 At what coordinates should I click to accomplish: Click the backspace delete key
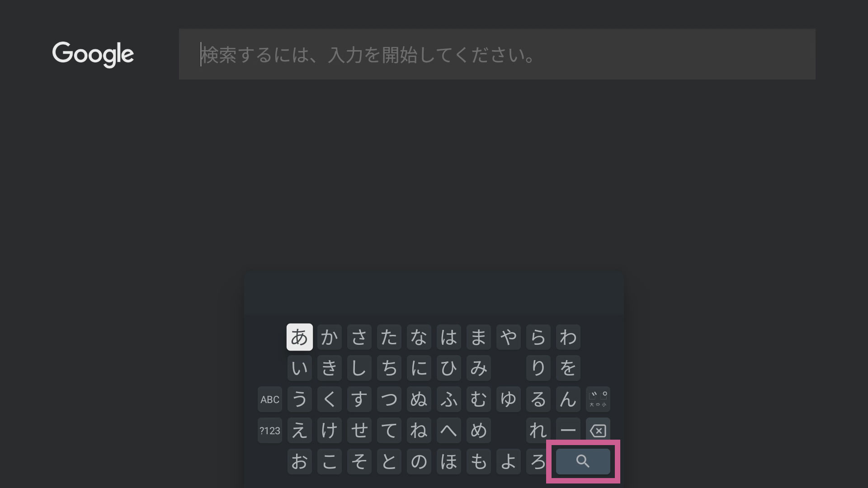pos(598,431)
